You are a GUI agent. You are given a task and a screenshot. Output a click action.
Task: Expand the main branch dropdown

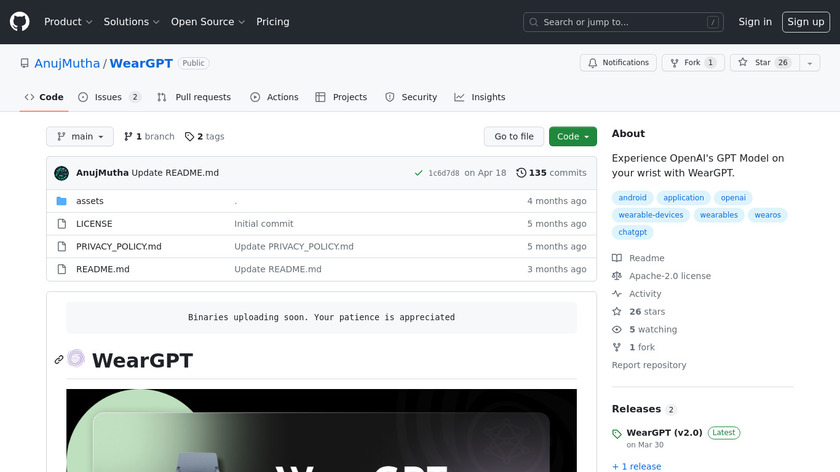80,137
